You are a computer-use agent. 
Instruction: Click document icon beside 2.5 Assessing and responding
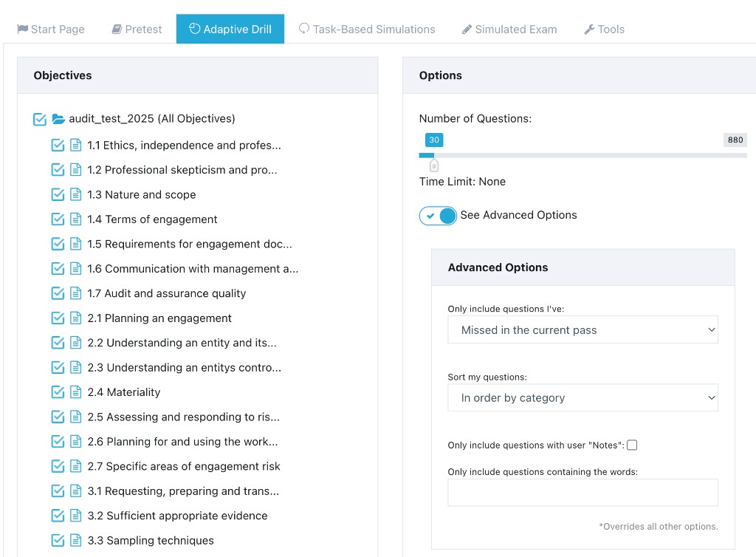coord(76,417)
